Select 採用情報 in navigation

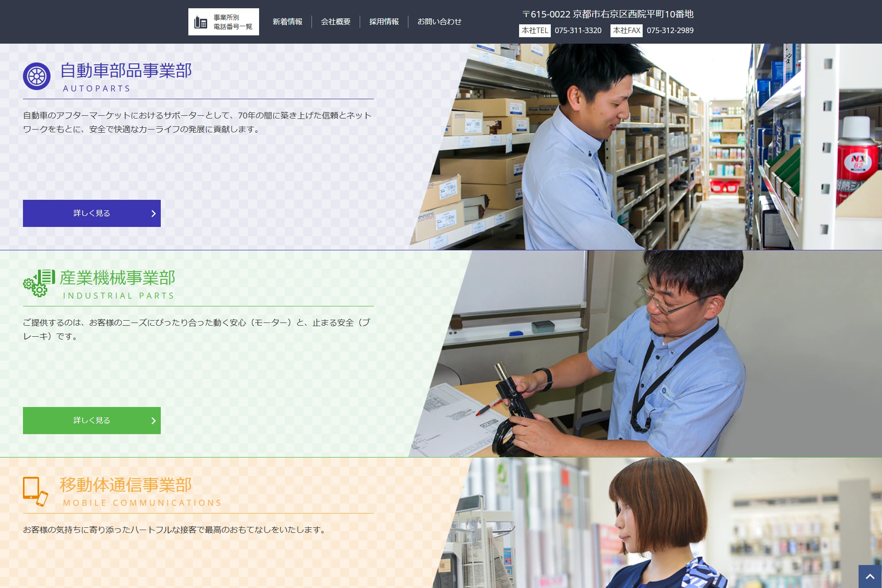point(384,22)
